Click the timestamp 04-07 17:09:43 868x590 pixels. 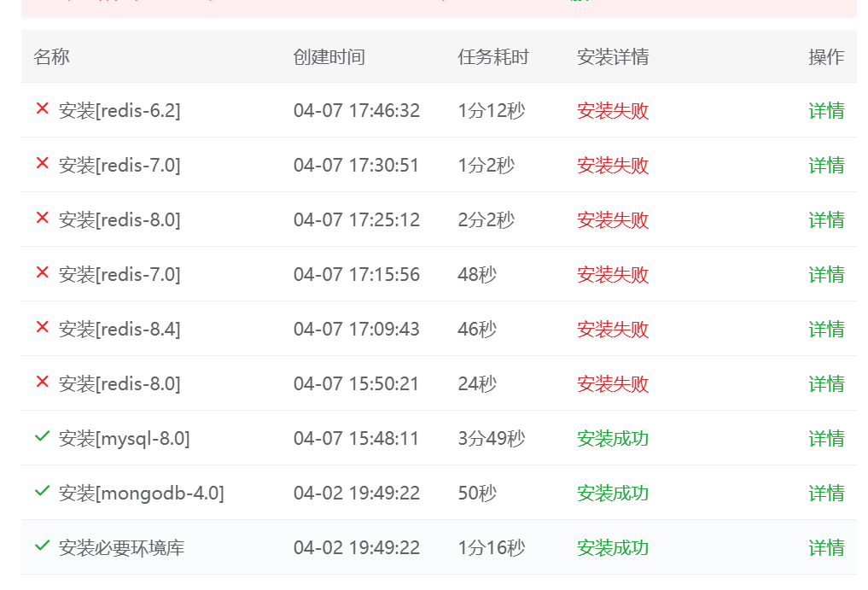coord(357,329)
